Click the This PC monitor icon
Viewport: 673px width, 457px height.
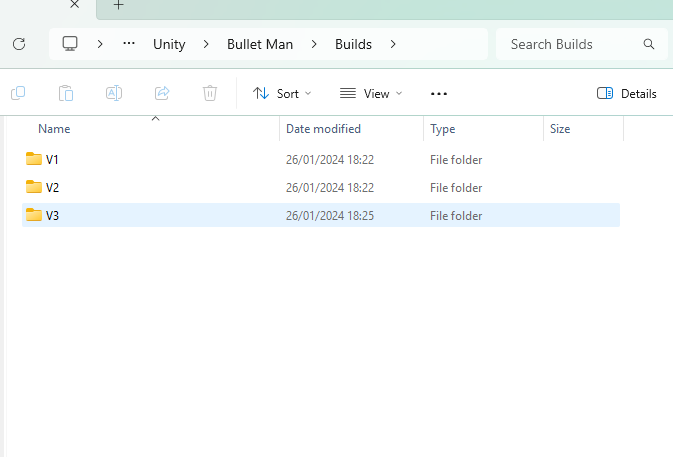pos(70,44)
